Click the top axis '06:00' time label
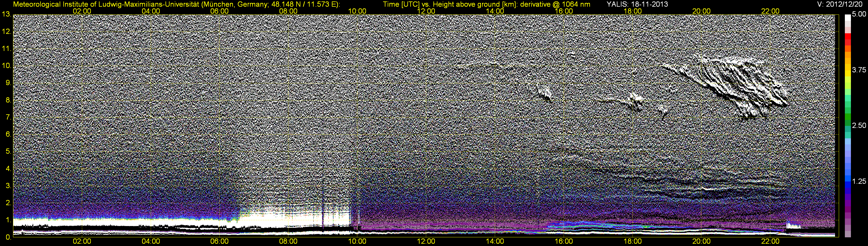The height and width of the screenshot is (246, 868). pyautogui.click(x=219, y=11)
